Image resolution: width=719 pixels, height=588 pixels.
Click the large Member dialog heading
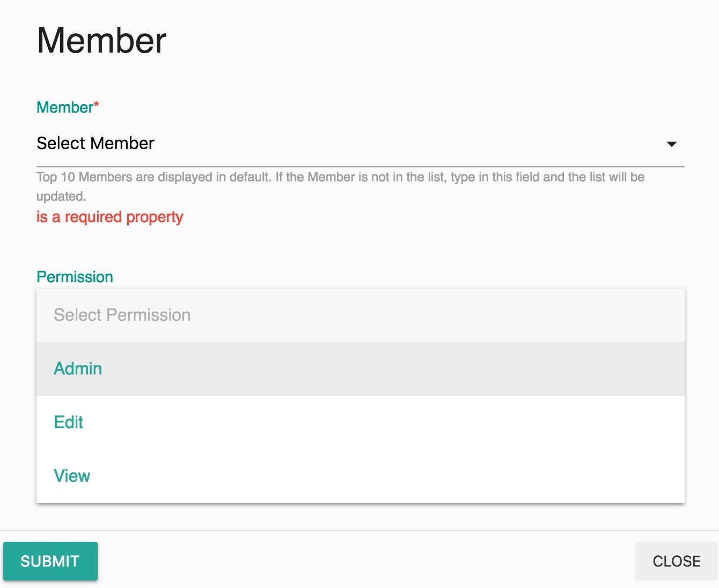point(102,41)
